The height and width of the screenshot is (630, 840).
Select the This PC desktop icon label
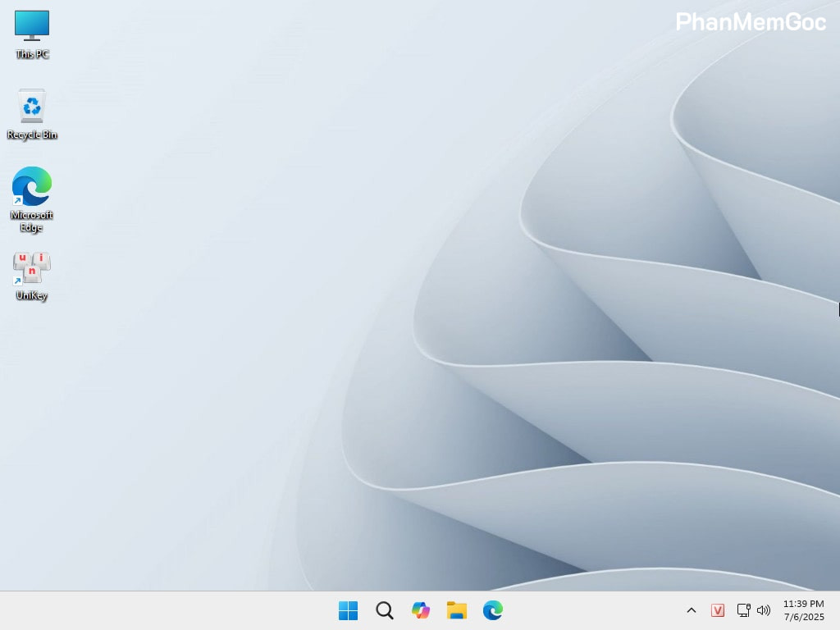click(x=31, y=53)
